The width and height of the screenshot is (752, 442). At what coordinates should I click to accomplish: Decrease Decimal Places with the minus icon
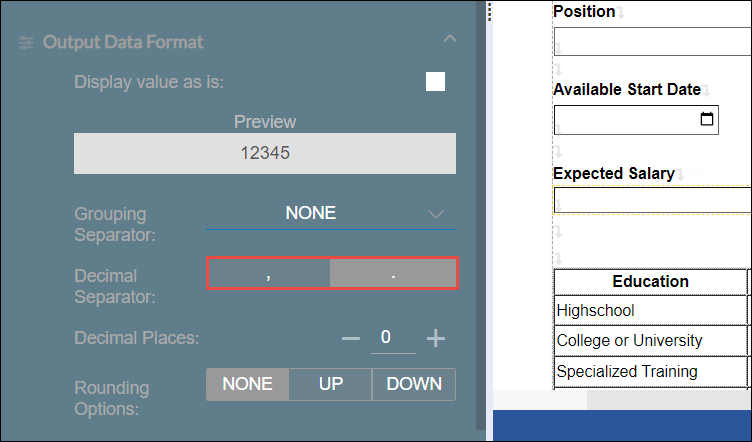[x=350, y=338]
